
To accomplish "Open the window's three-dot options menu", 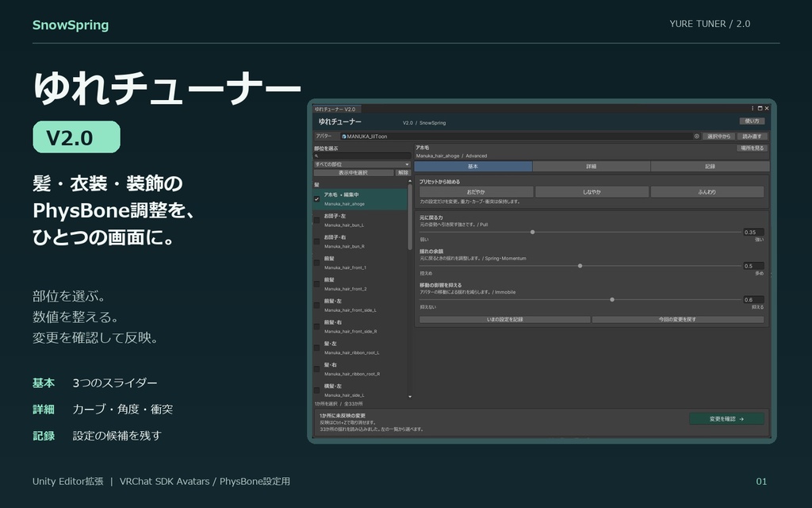I will (x=753, y=108).
